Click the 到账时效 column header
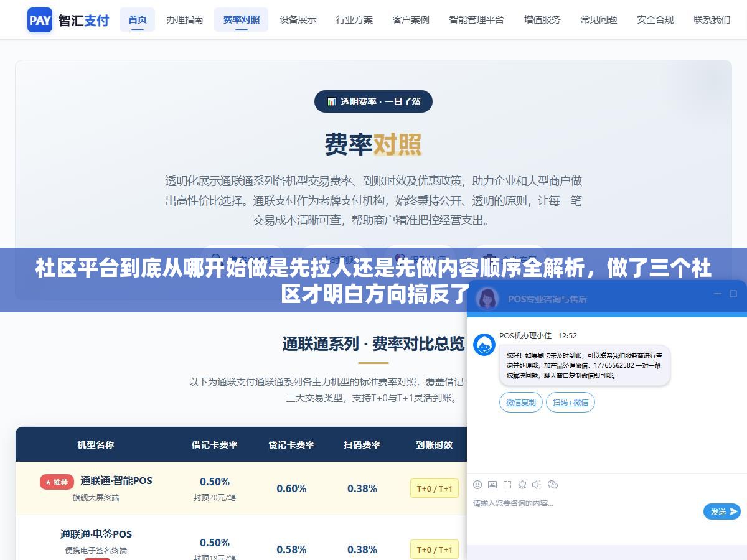 [x=435, y=445]
